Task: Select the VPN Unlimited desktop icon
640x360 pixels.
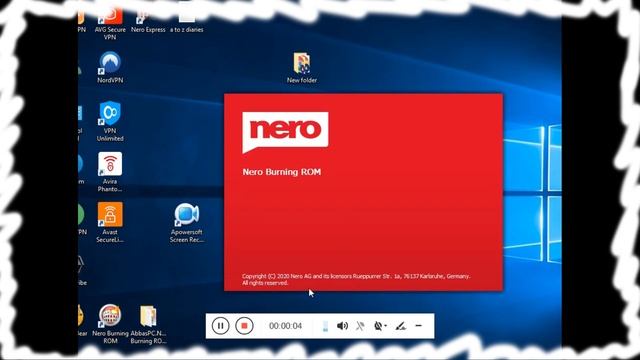Action: click(x=110, y=122)
